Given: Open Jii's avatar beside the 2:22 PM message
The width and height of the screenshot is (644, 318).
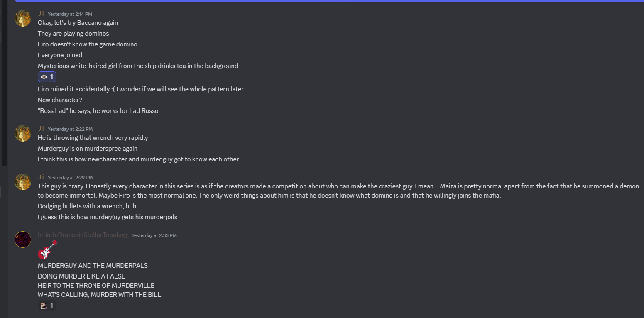Looking at the screenshot, I should coord(23,134).
